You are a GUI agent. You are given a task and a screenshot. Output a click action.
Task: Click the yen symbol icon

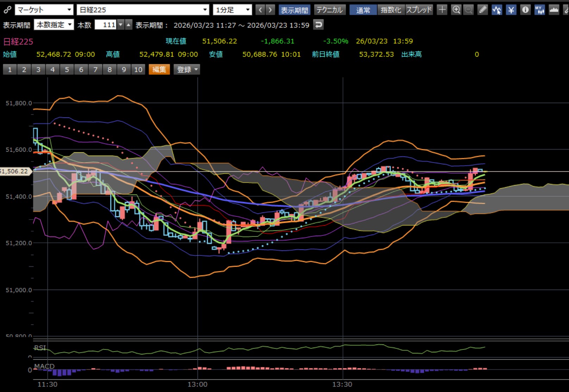[x=511, y=10]
